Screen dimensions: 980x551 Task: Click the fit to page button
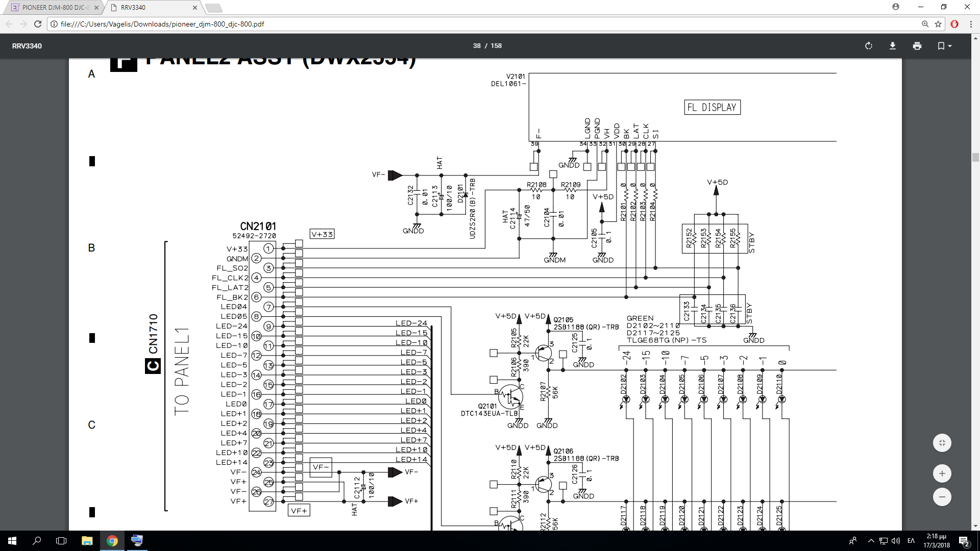pos(942,443)
